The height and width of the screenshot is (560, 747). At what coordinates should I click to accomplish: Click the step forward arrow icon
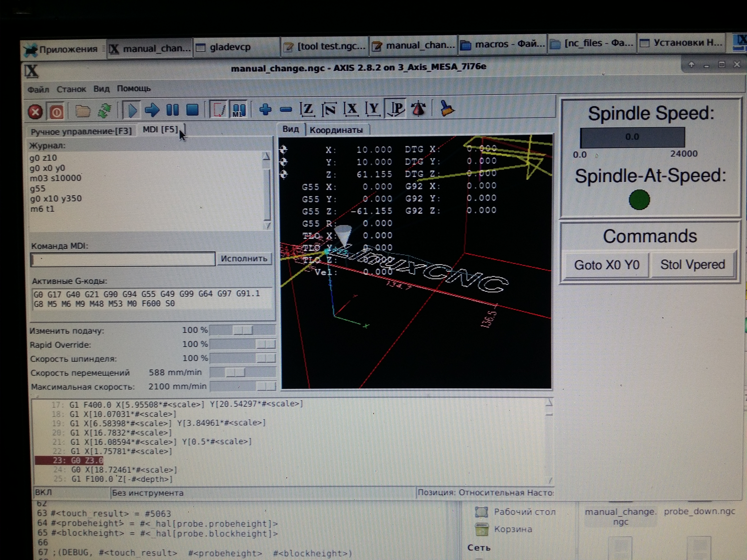coord(152,110)
